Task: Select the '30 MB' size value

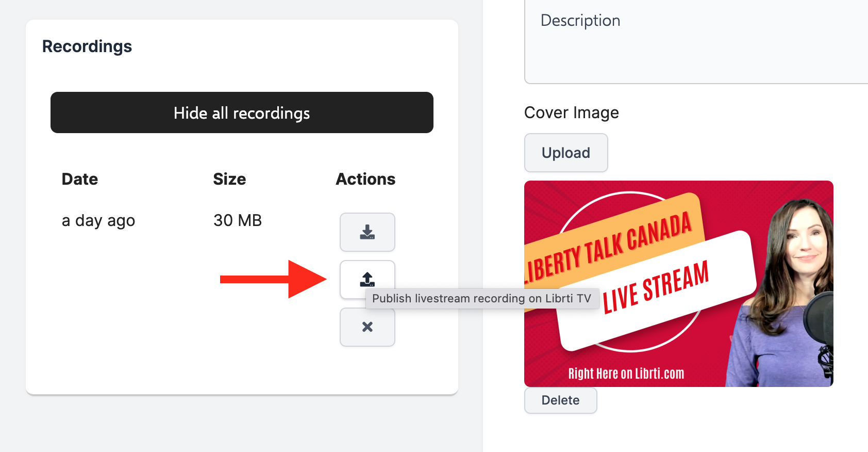Action: click(238, 220)
